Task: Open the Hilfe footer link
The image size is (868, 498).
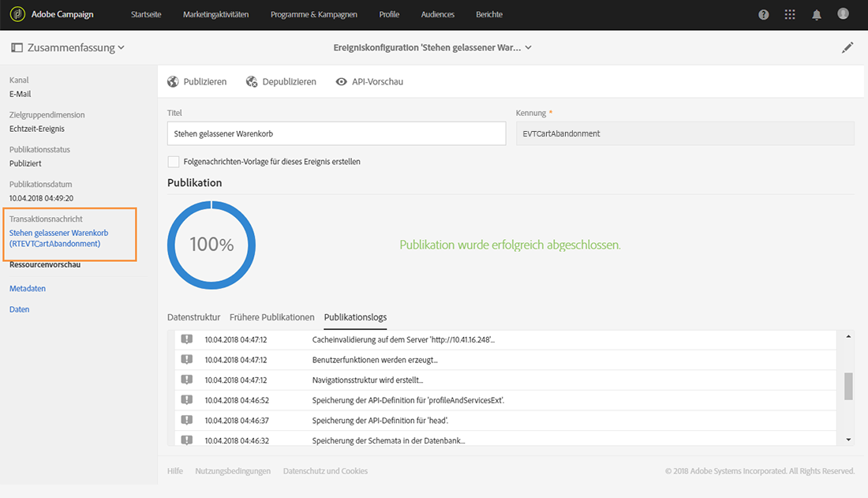Action: pos(175,471)
